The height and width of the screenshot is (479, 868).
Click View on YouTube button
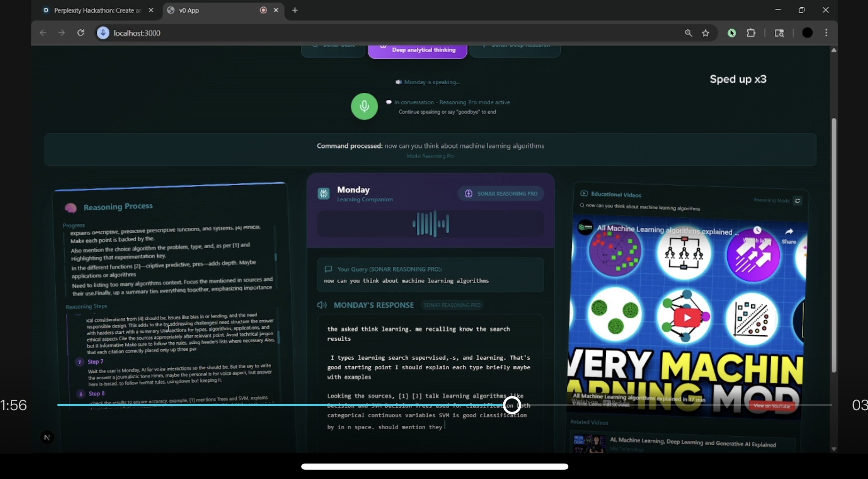click(771, 406)
